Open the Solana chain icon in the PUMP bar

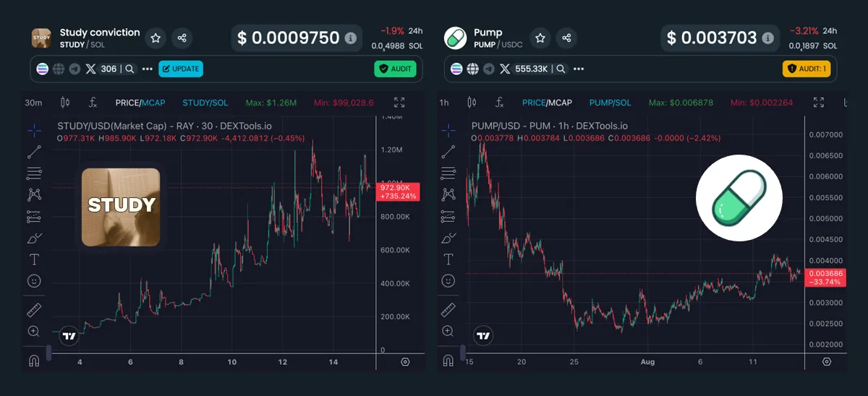tap(456, 69)
